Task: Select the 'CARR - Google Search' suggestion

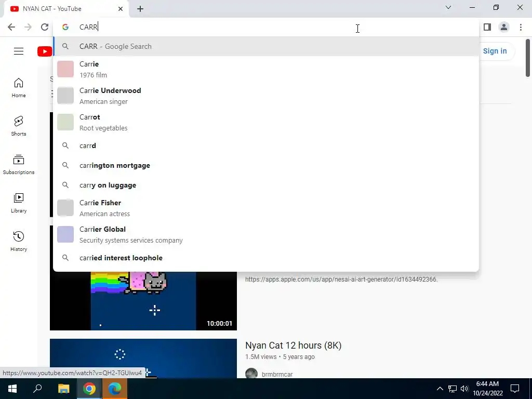Action: tap(266, 46)
